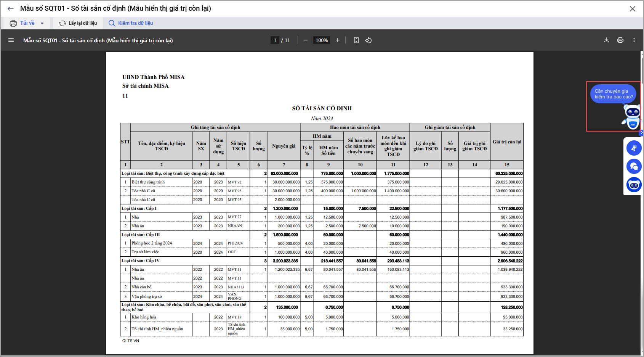This screenshot has height=357, width=644.
Task: Click the back arrow beside the report title
Action: [x=11, y=8]
